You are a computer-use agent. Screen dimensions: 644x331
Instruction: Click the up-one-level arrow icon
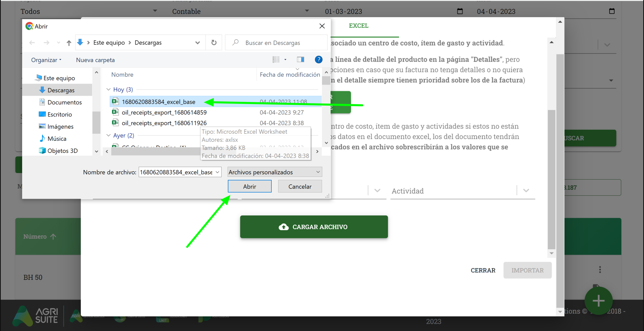tap(69, 43)
